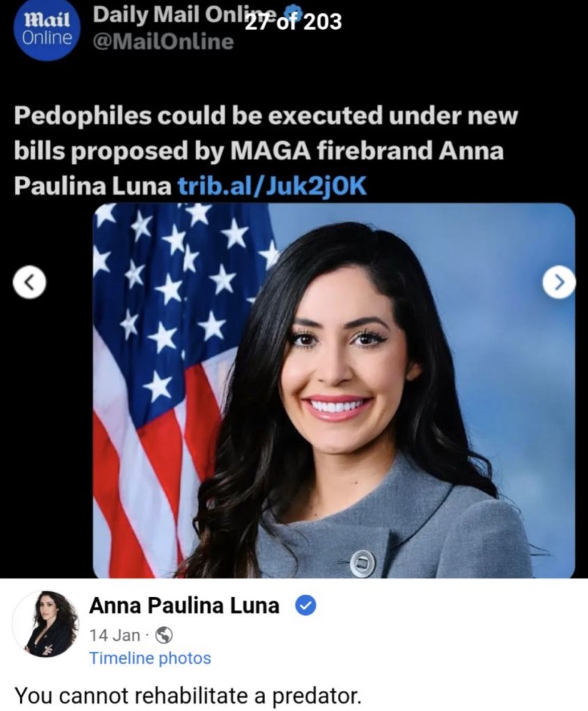588x711 pixels.
Task: Advance to the next photo using right arrow
Action: point(559,282)
